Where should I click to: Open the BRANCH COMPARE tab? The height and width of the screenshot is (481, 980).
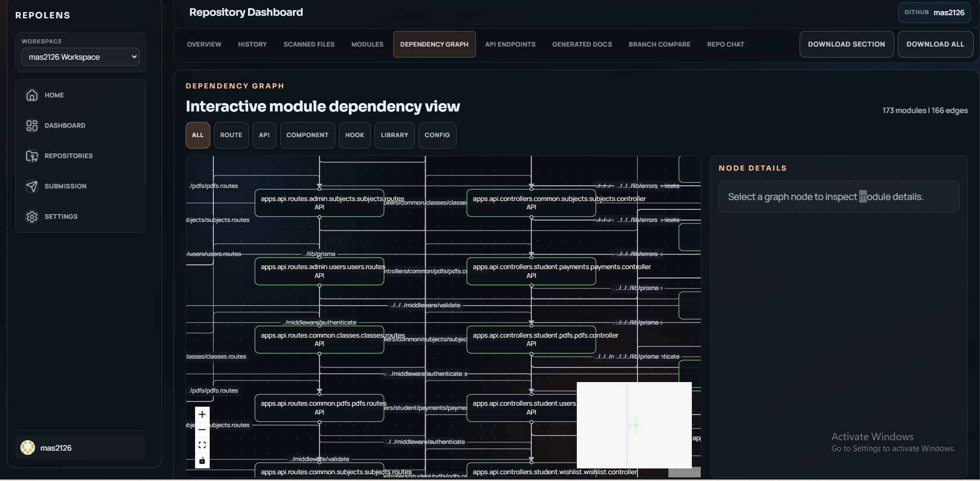[x=659, y=44]
